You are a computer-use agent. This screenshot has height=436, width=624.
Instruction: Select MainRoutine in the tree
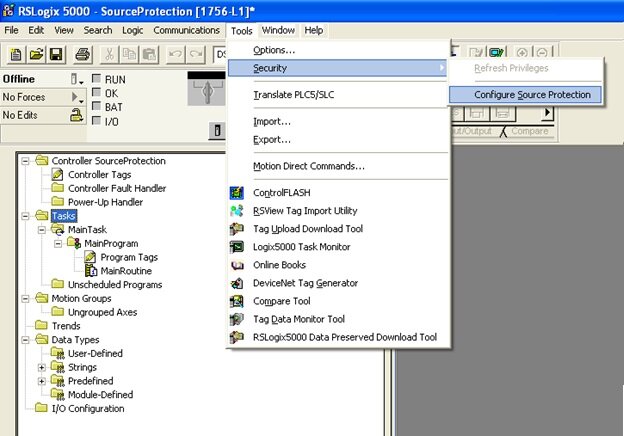point(126,271)
